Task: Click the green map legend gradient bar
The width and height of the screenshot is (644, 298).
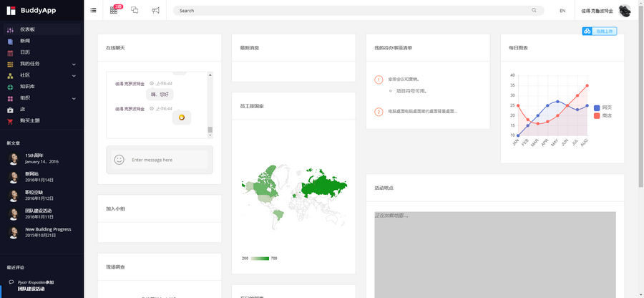Action: point(260,259)
